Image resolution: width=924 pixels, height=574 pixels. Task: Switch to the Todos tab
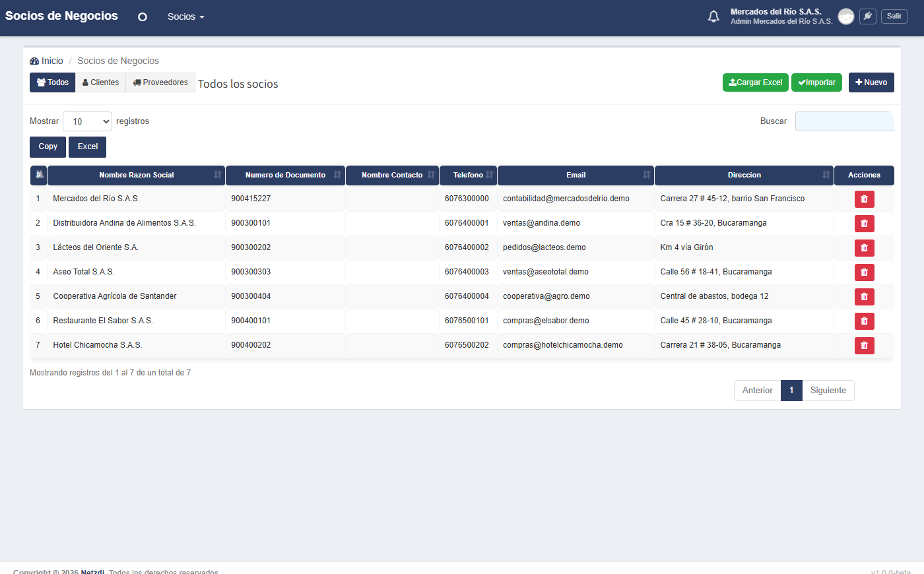pyautogui.click(x=53, y=82)
